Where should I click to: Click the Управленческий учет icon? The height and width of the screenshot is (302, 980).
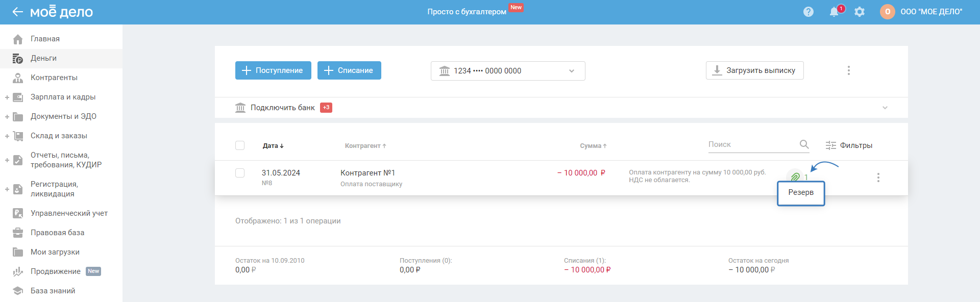(18, 213)
